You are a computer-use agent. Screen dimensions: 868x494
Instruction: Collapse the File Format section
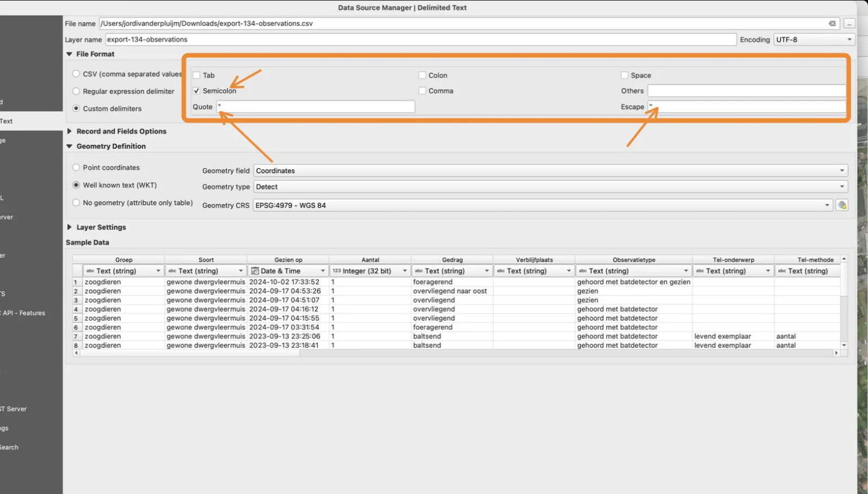tap(69, 54)
